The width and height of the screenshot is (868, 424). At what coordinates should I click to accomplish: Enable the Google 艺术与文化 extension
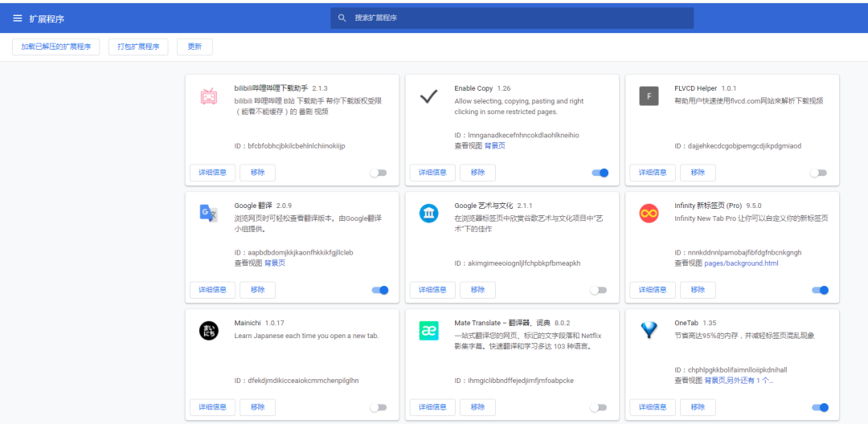599,290
